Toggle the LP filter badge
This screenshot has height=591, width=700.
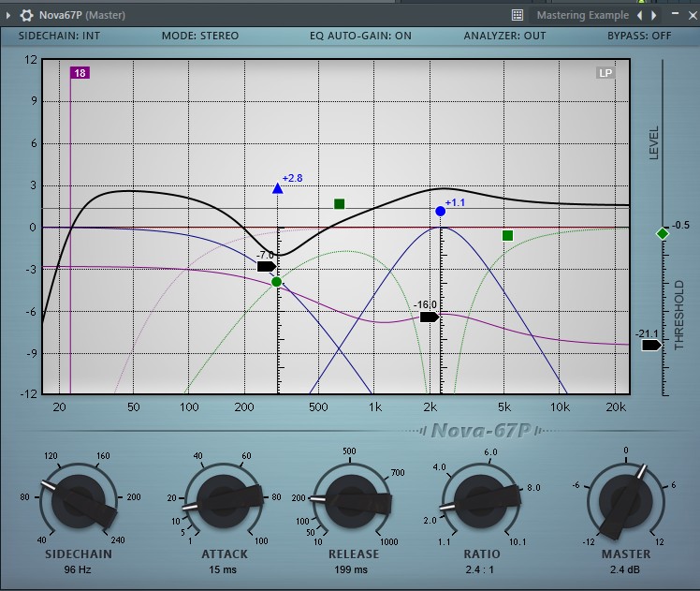(x=605, y=73)
